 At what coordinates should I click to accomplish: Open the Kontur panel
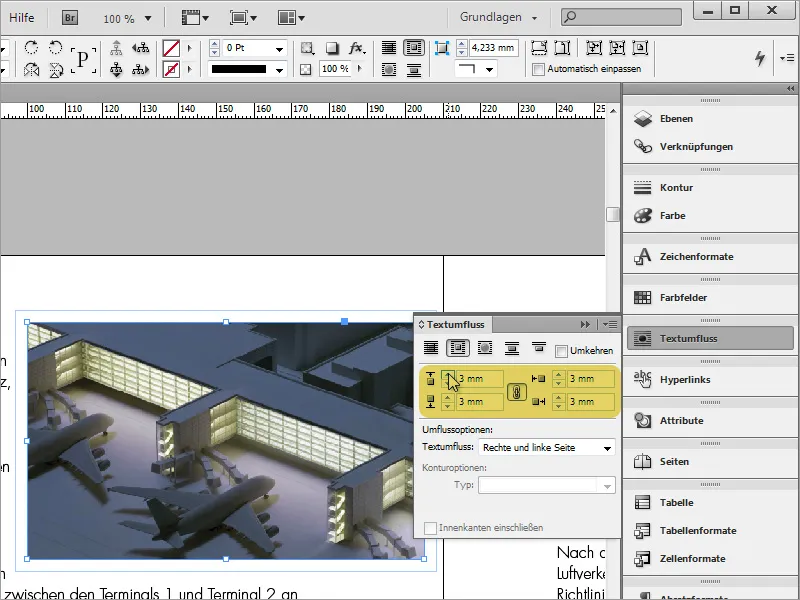click(x=709, y=187)
